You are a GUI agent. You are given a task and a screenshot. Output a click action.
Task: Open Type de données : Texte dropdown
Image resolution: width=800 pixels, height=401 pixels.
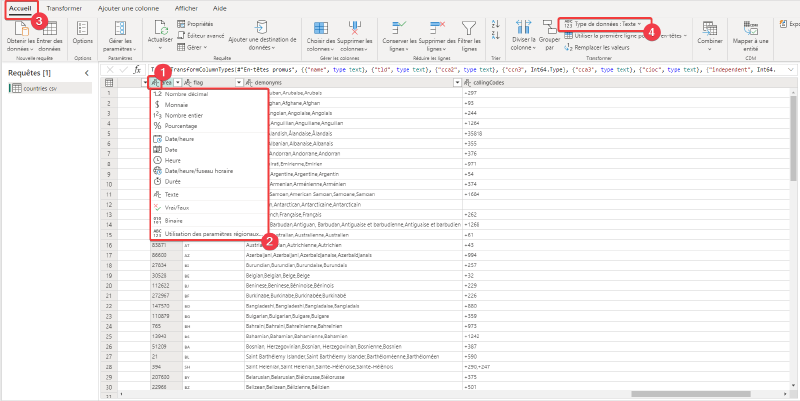603,24
